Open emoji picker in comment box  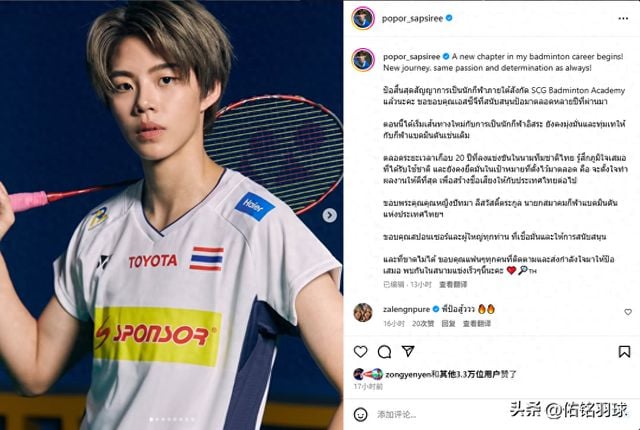pyautogui.click(x=360, y=414)
